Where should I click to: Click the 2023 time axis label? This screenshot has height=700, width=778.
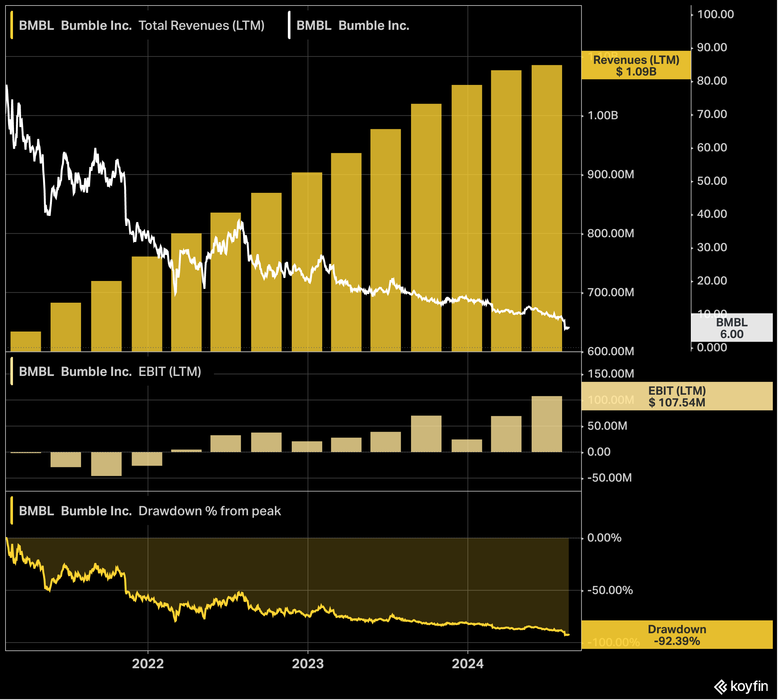click(308, 664)
